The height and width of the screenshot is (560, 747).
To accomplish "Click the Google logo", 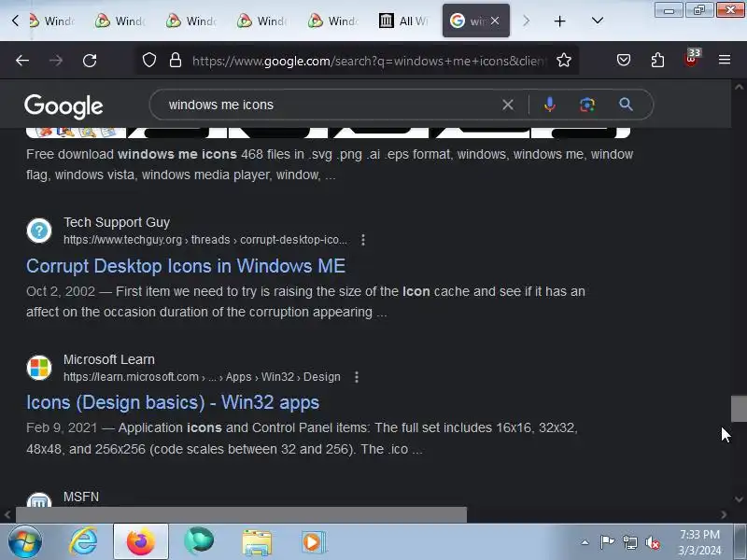I will tap(63, 105).
